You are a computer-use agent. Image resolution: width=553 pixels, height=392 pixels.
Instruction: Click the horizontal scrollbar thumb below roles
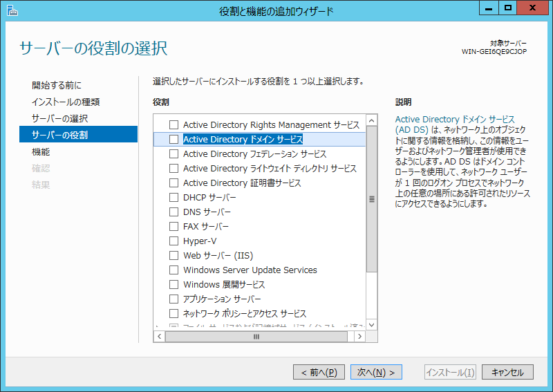click(x=256, y=337)
